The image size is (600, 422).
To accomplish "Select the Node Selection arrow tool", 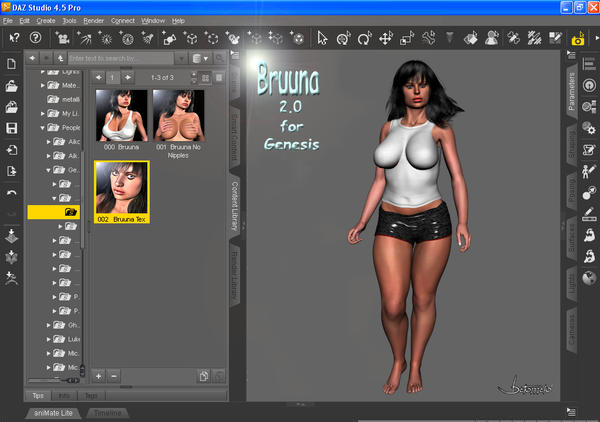I will pos(322,38).
